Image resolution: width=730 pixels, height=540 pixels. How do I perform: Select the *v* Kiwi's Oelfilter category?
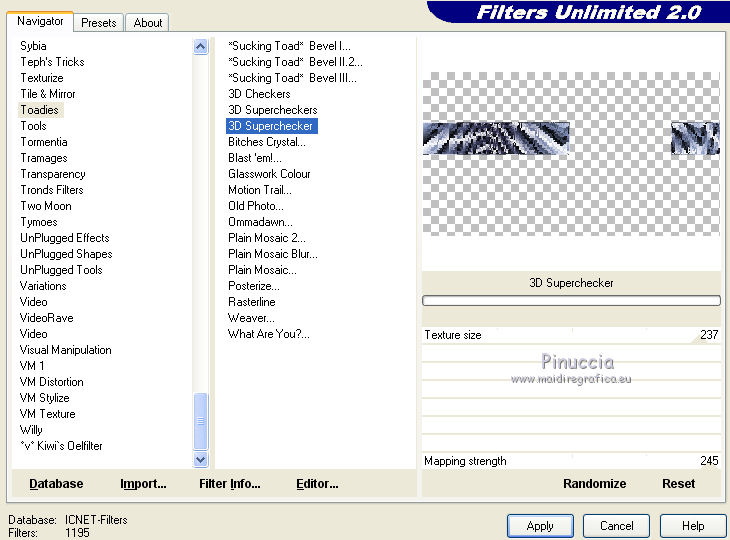(x=61, y=446)
